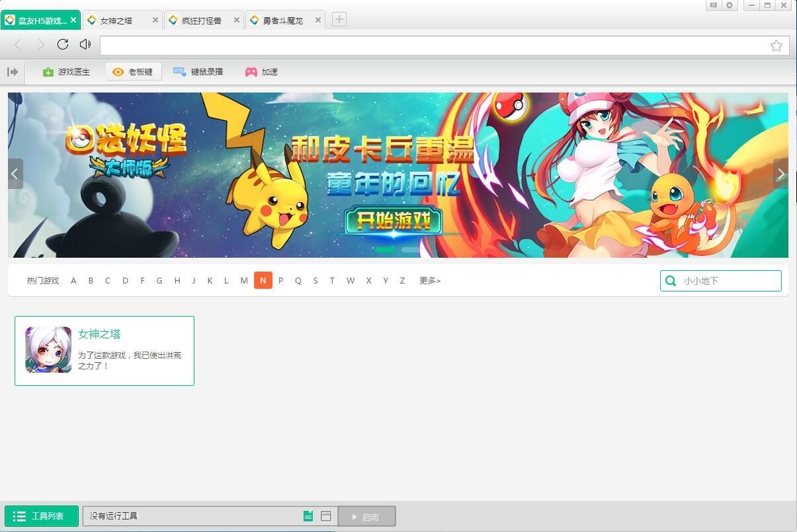
Task: Open 键鼠录播 recording tool
Action: tap(199, 71)
